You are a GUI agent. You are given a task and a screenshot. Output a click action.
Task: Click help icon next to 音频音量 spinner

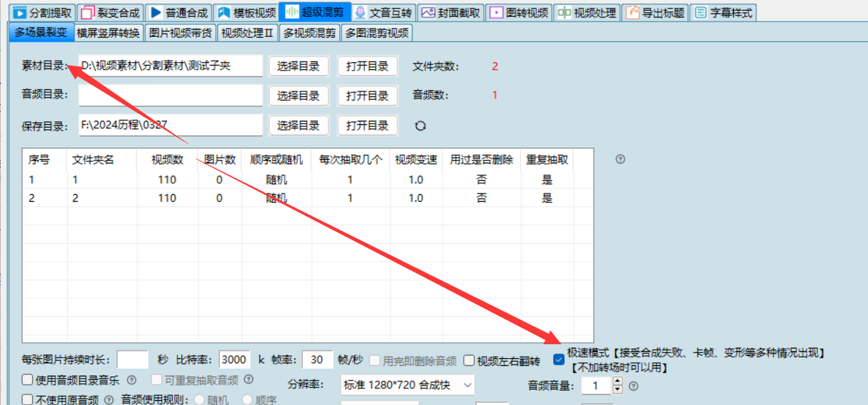click(x=633, y=385)
